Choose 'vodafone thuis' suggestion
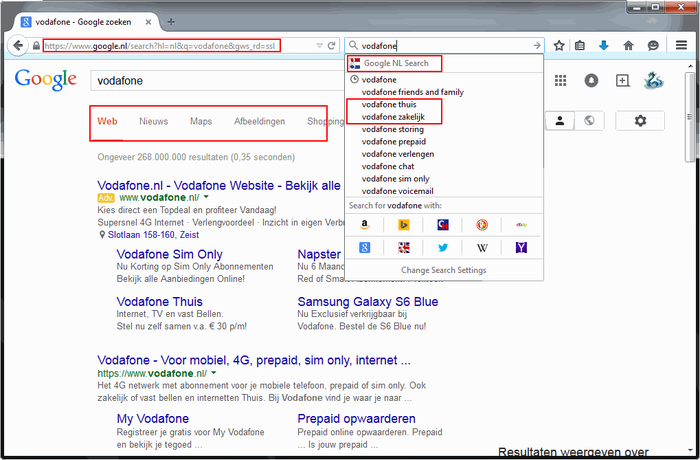Screen dimensions: 700x460 444,105
